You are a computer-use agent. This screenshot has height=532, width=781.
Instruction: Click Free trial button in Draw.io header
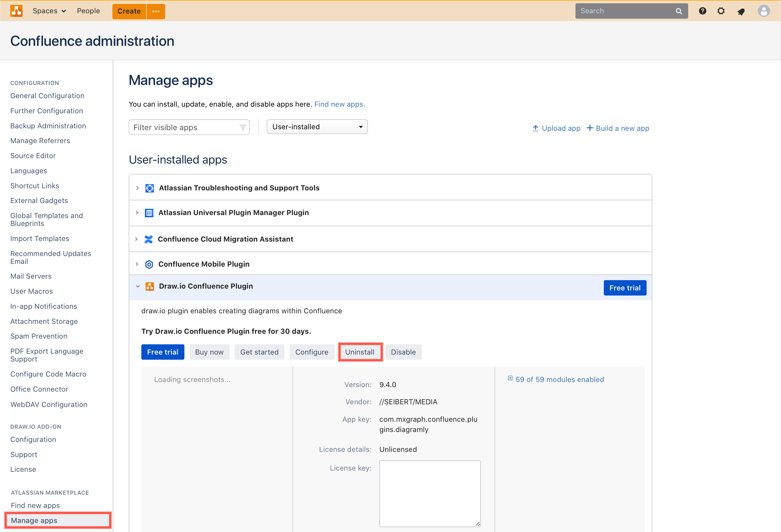click(625, 288)
